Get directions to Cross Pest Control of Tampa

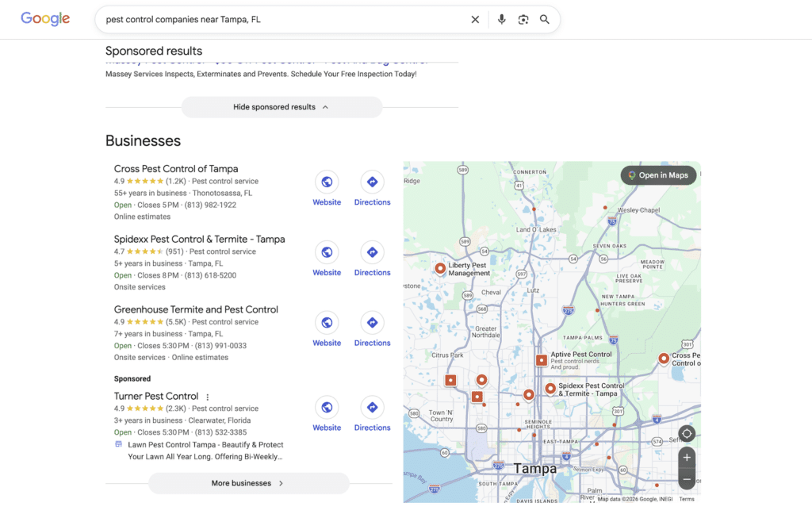tap(373, 182)
